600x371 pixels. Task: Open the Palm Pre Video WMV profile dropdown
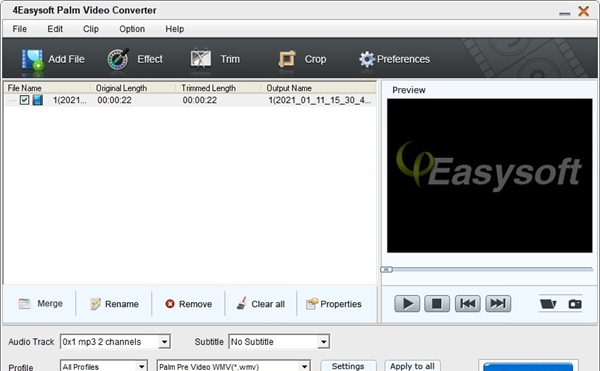point(304,366)
